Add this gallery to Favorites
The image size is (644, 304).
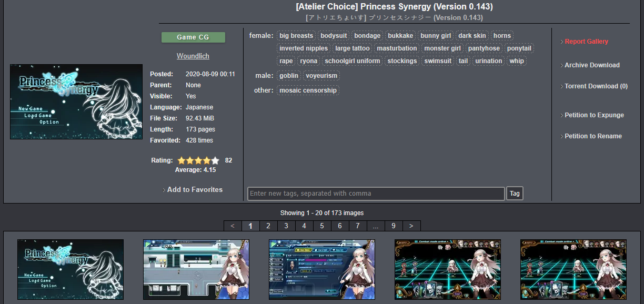pyautogui.click(x=195, y=189)
